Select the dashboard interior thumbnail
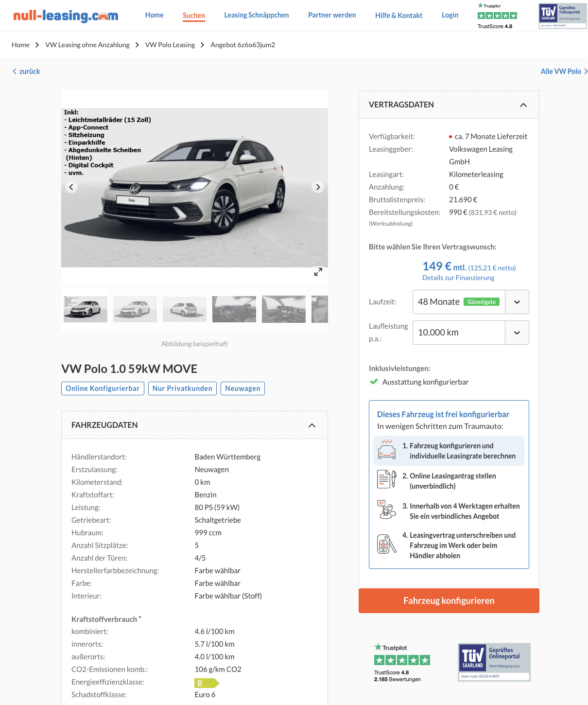This screenshot has width=588, height=705. click(x=234, y=309)
